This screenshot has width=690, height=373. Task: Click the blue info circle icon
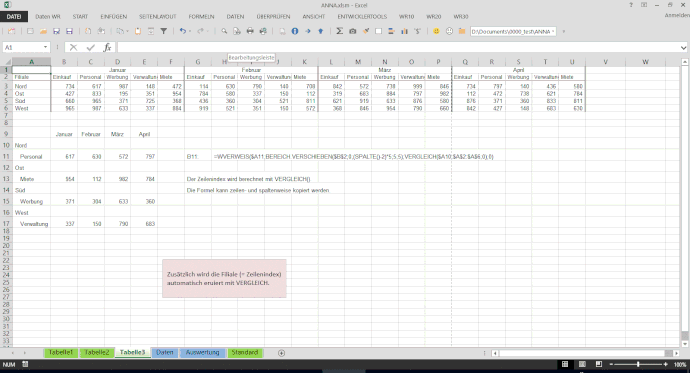tap(295, 31)
